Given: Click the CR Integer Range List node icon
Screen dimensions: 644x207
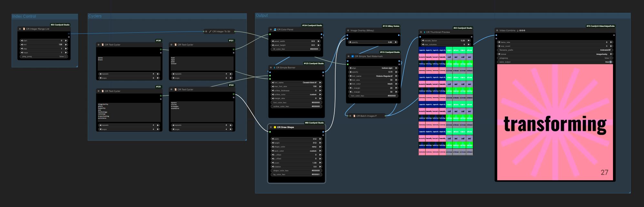Looking at the screenshot, I should pyautogui.click(x=24, y=29).
